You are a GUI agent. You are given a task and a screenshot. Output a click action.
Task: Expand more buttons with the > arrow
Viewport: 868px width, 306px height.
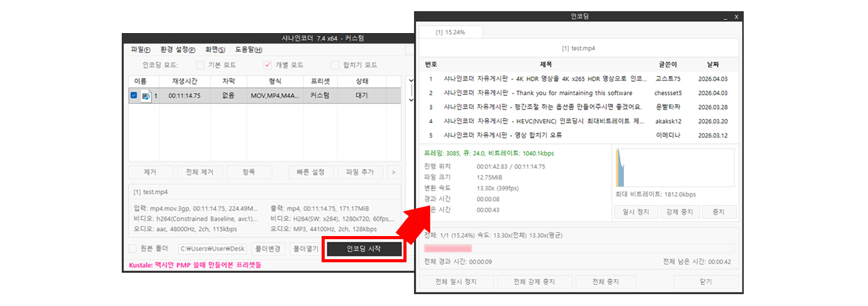tap(393, 172)
